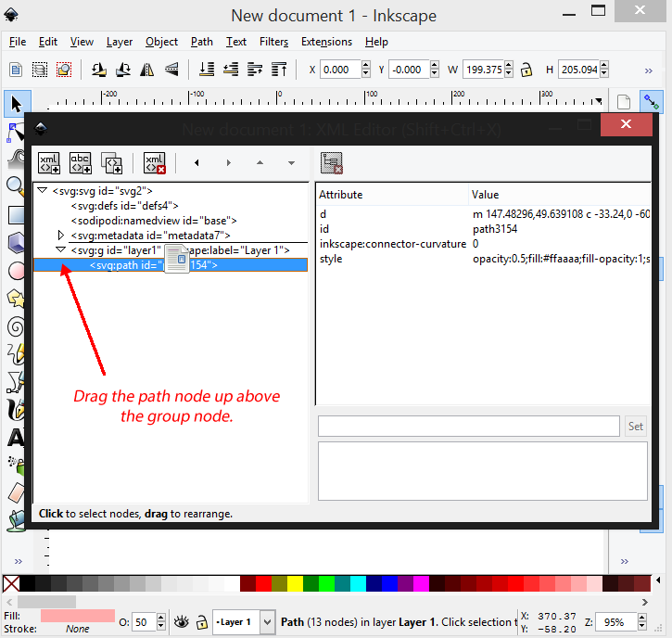Click the delete node icon
Screen dimensions: 672x638
point(155,163)
